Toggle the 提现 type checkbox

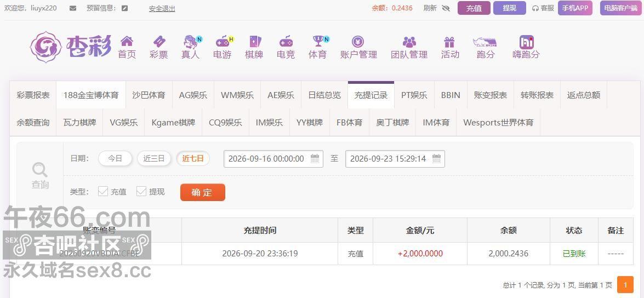141,191
